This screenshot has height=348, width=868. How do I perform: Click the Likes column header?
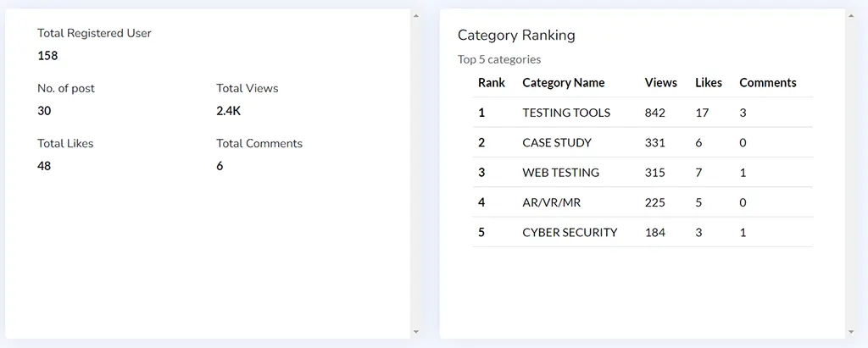tap(709, 82)
